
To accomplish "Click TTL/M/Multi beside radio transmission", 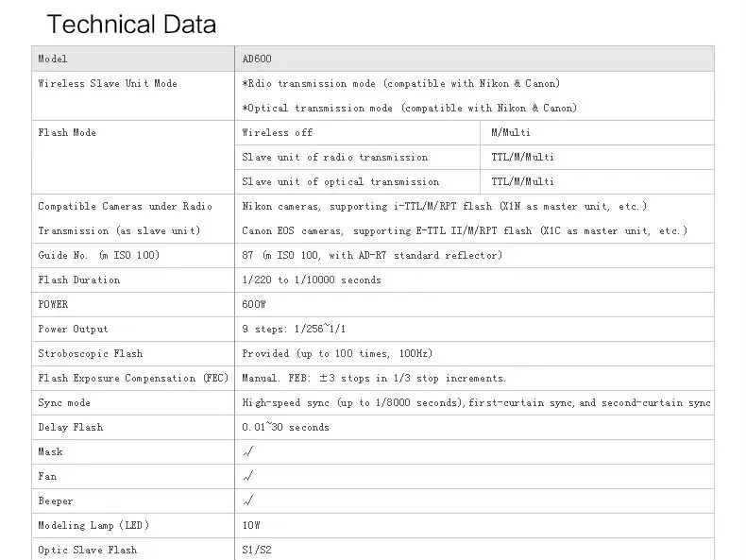I will 522,157.
